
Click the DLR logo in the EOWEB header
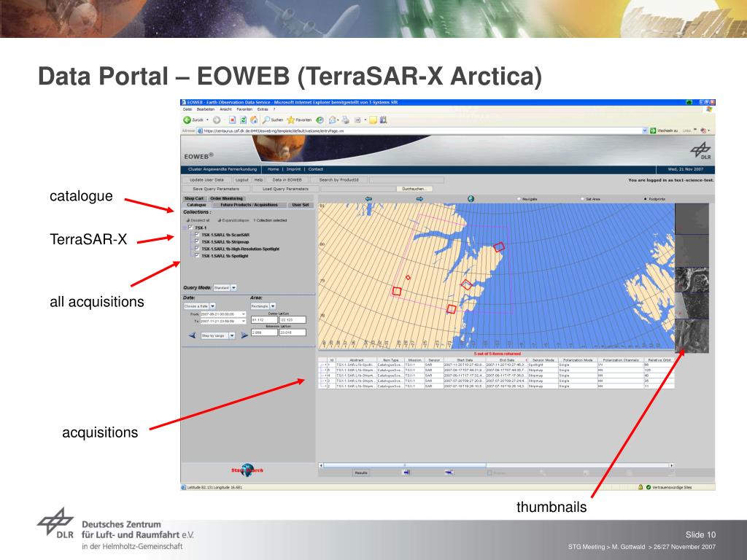point(701,151)
